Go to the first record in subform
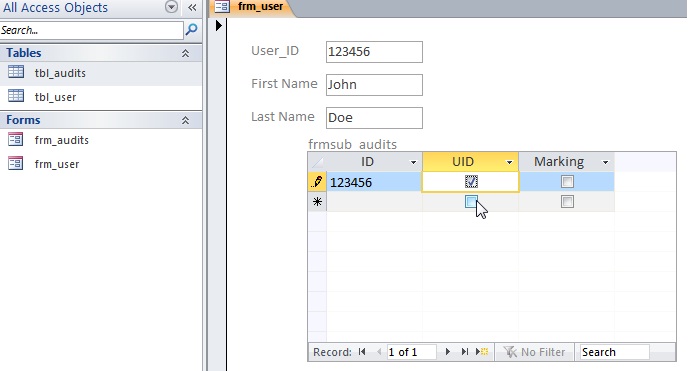 point(362,352)
